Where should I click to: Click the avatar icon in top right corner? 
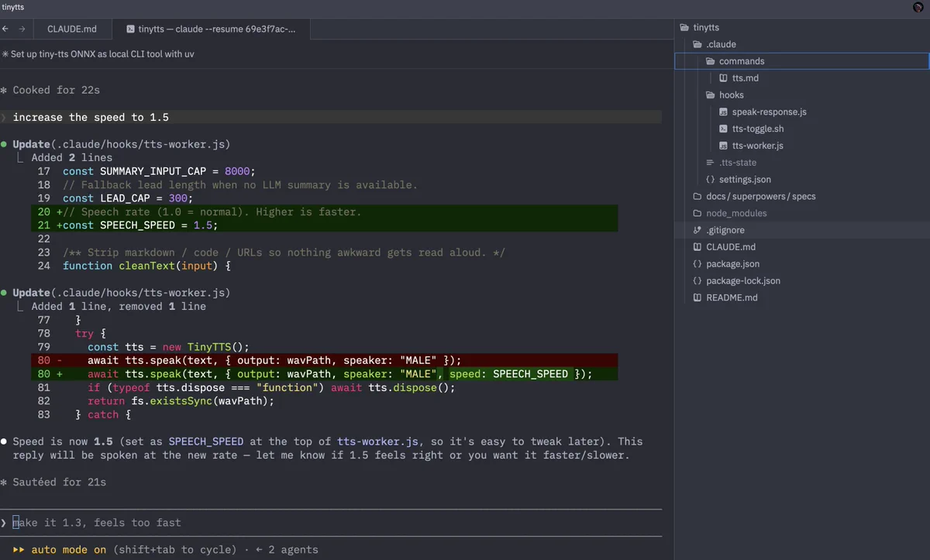click(918, 7)
